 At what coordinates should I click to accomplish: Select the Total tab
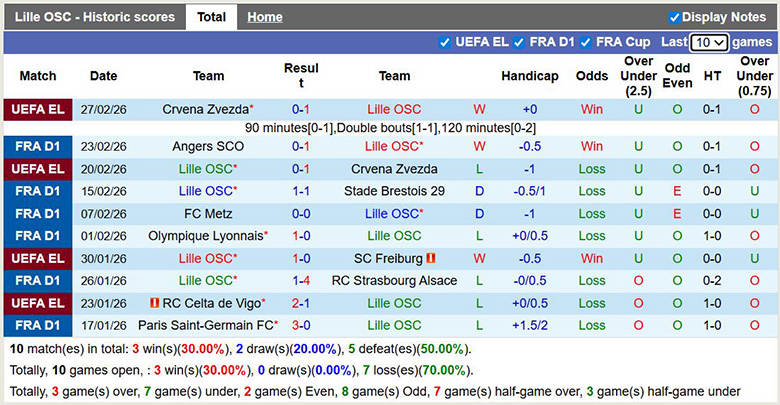coord(211,17)
